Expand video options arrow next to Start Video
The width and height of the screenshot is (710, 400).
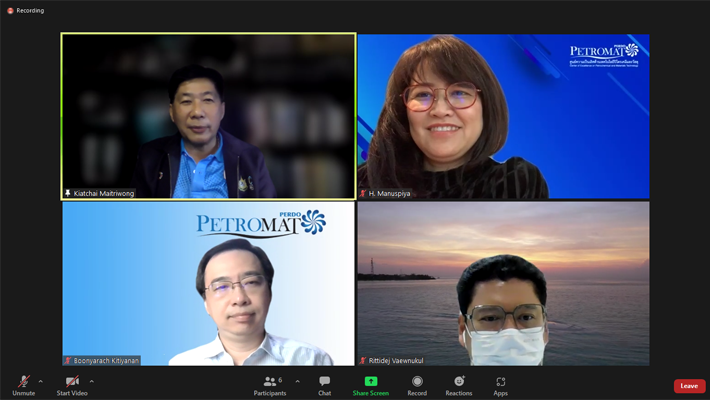coord(92,381)
